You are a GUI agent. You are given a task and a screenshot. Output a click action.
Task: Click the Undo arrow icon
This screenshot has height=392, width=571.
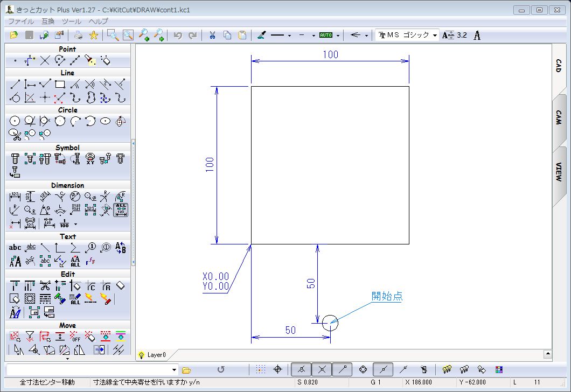pyautogui.click(x=178, y=36)
